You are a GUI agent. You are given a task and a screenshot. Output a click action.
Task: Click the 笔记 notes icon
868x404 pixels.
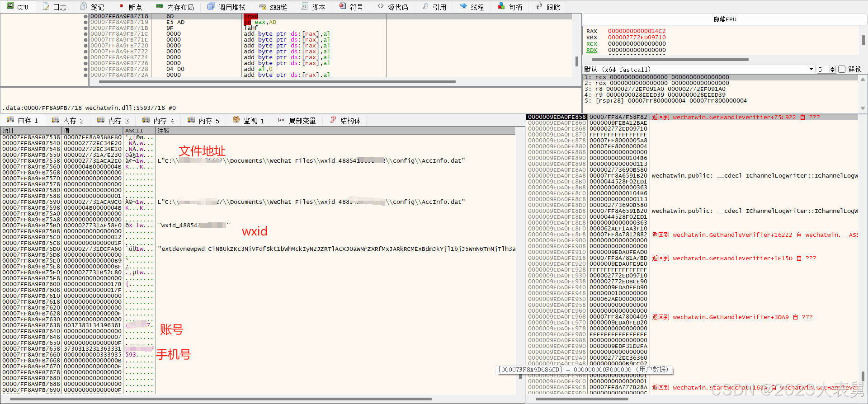pos(84,6)
